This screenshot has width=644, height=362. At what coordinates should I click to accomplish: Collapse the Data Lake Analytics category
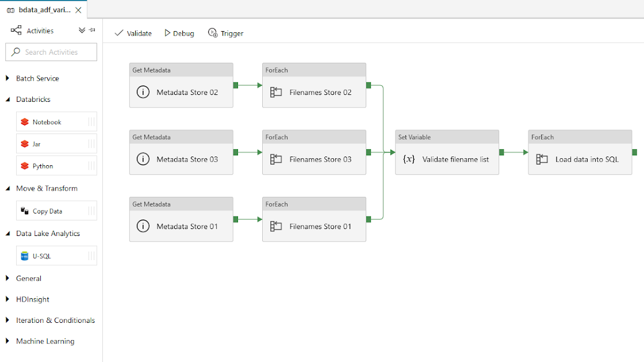pos(7,234)
